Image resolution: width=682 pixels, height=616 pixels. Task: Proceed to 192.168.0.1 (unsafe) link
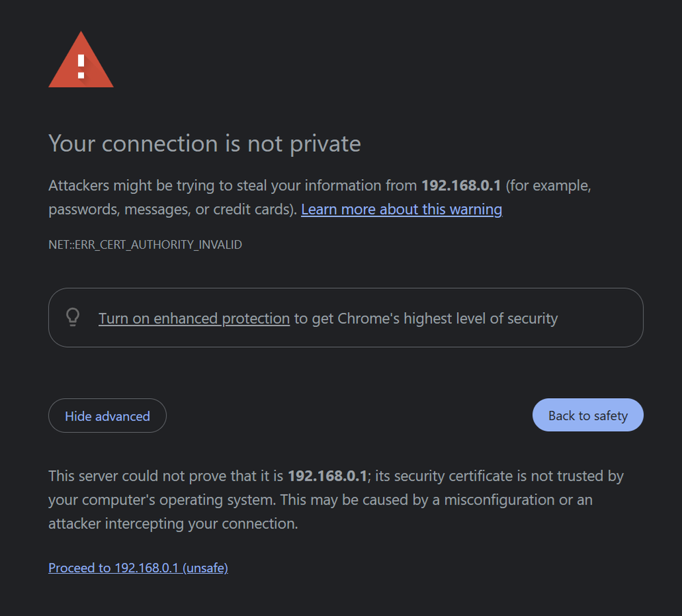pyautogui.click(x=138, y=568)
